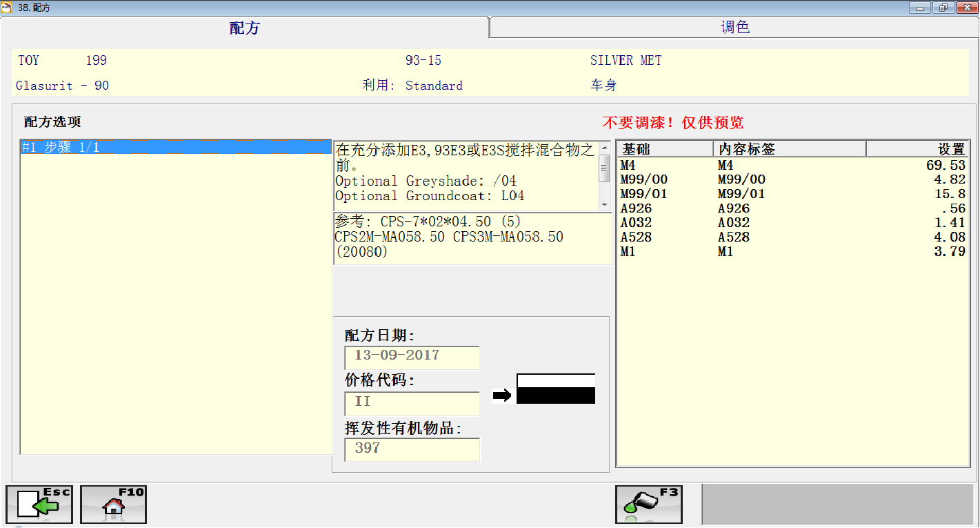Select the A032 row base cell
This screenshot has height=528, width=980.
(636, 223)
